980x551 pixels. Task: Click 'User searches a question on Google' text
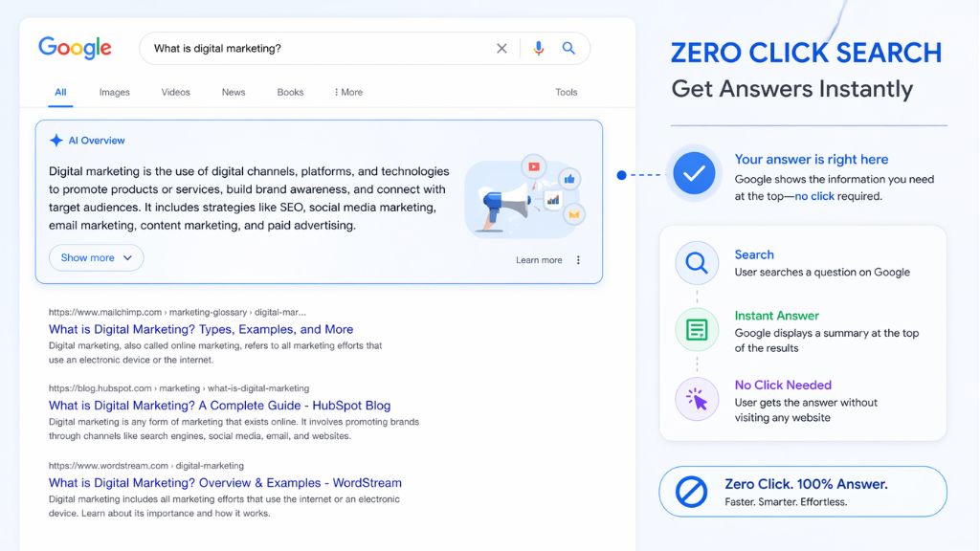coord(822,272)
